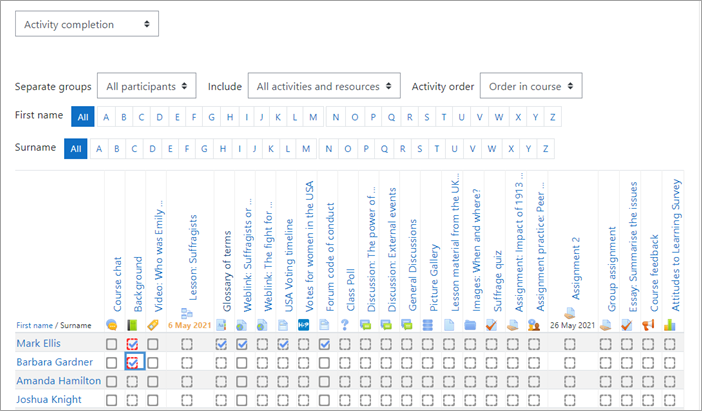Click the Course feedback megaphone icon
Viewport: 702px width, 411px height.
pyautogui.click(x=648, y=325)
